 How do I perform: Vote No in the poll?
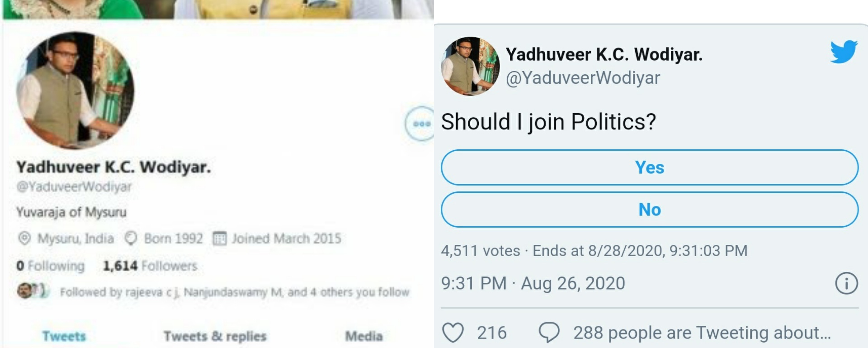[x=649, y=210]
